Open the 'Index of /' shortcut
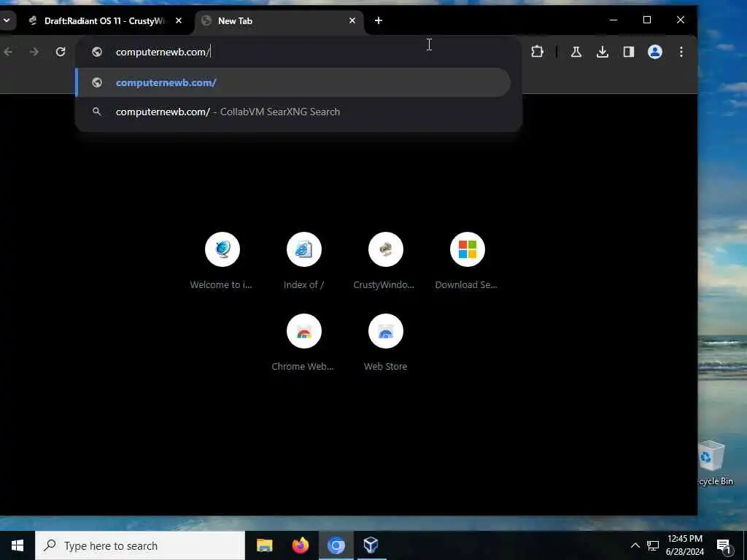The width and height of the screenshot is (747, 560). [304, 260]
